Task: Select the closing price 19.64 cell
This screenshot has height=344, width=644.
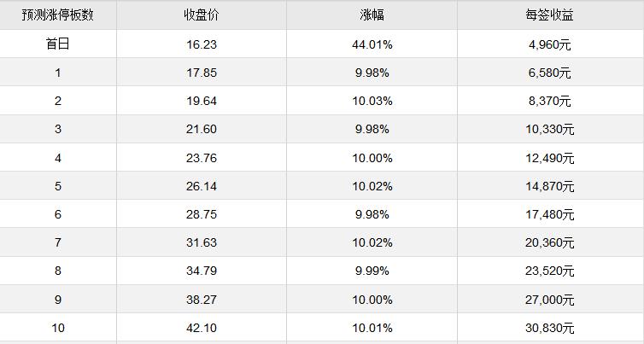Action: [x=201, y=101]
